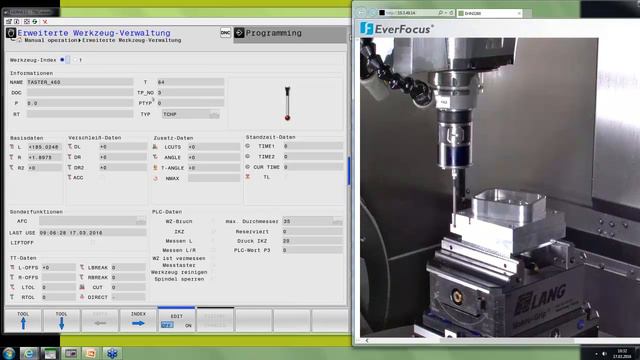The image size is (640, 360).
Task: Click the touch probe tool preview image
Action: pos(287,103)
